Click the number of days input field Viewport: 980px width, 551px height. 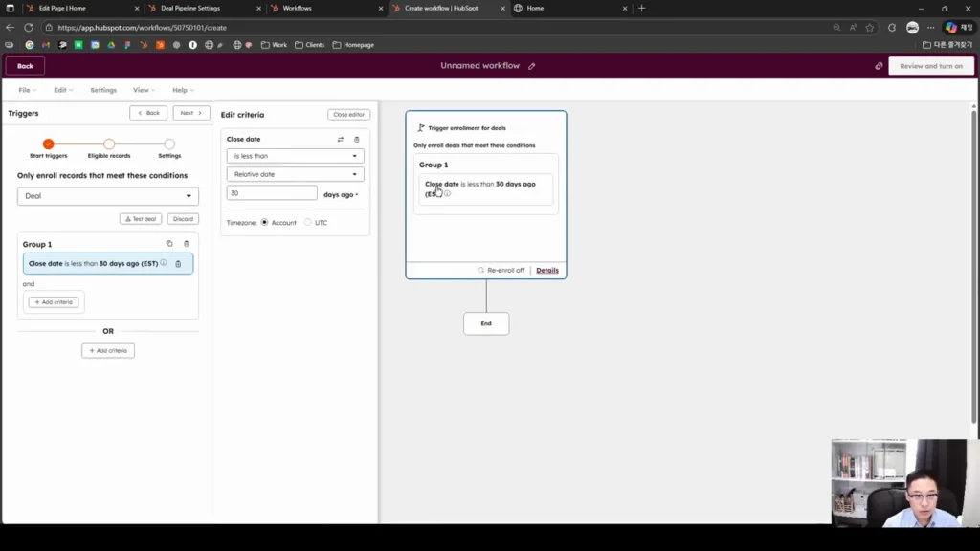(272, 193)
